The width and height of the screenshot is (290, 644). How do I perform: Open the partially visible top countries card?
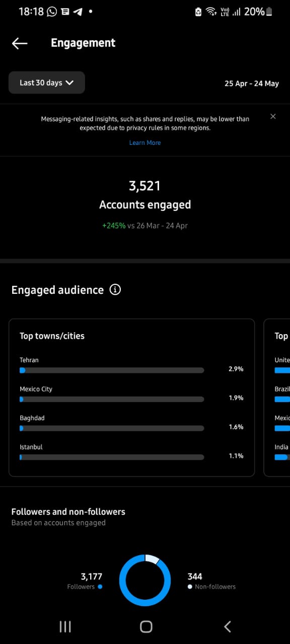point(277,397)
